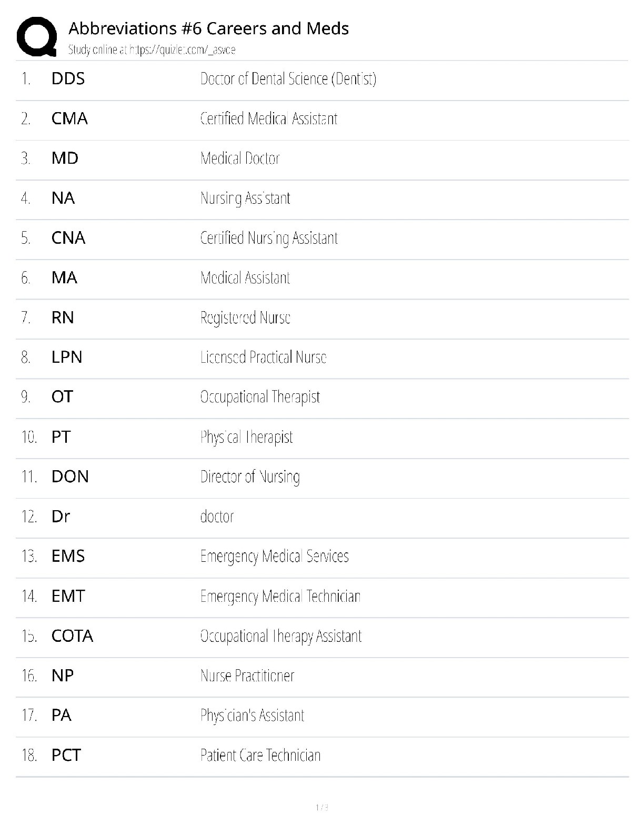Click the PCT term in row 18
Image resolution: width=644 pixels, height=834 pixels.
coord(66,755)
